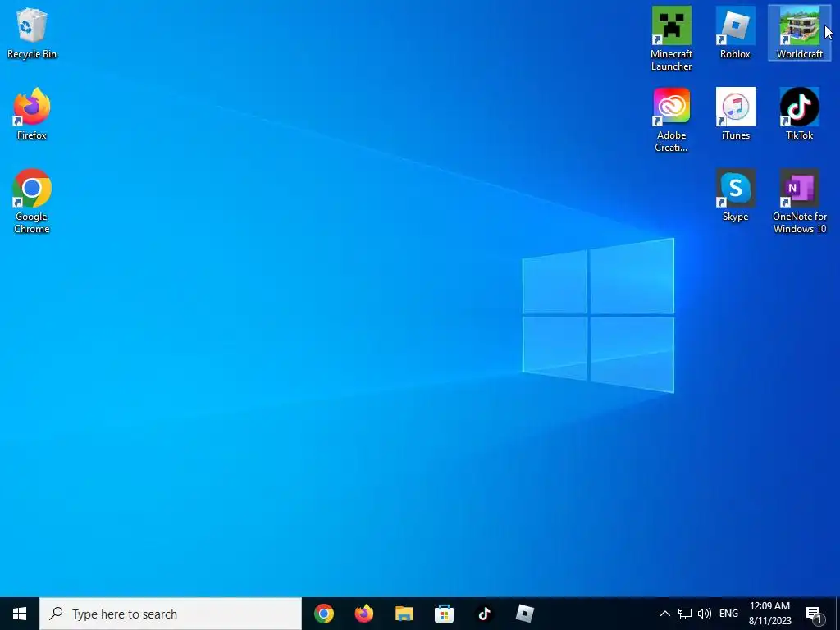Viewport: 840px width, 630px height.
Task: Click the 'Type here to search' box
Action: (x=171, y=614)
